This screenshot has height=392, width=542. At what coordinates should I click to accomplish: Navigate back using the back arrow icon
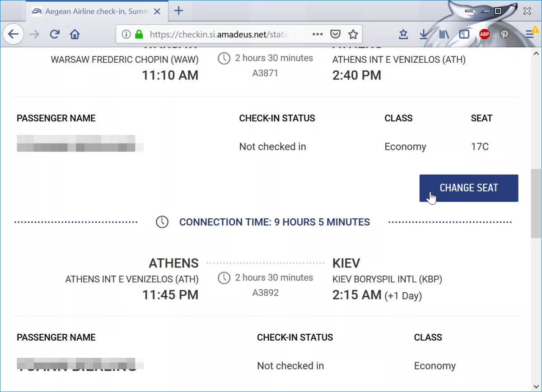tap(13, 34)
